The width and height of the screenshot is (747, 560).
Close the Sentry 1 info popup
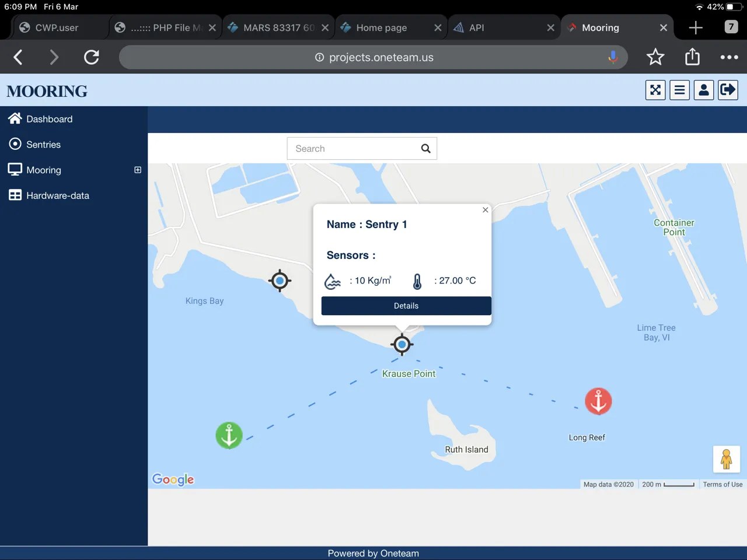486,210
